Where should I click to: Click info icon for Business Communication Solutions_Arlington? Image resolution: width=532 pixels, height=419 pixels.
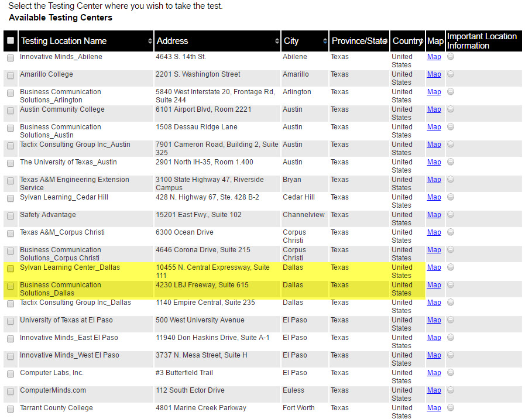(451, 92)
